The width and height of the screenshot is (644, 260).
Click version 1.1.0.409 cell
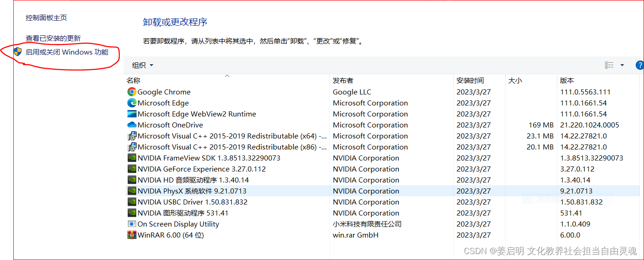click(x=575, y=224)
